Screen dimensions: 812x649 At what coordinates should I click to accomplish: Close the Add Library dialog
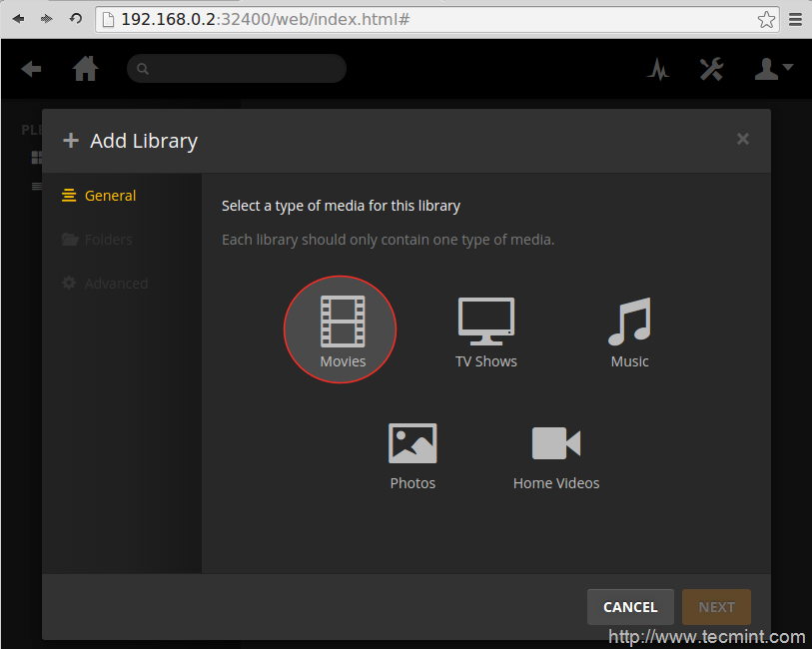pos(743,140)
